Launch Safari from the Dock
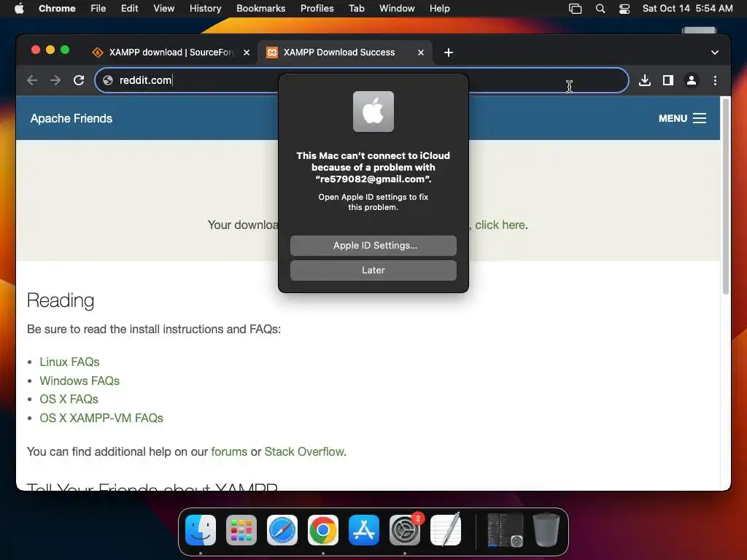Screen dimensions: 747x560 [x=282, y=530]
